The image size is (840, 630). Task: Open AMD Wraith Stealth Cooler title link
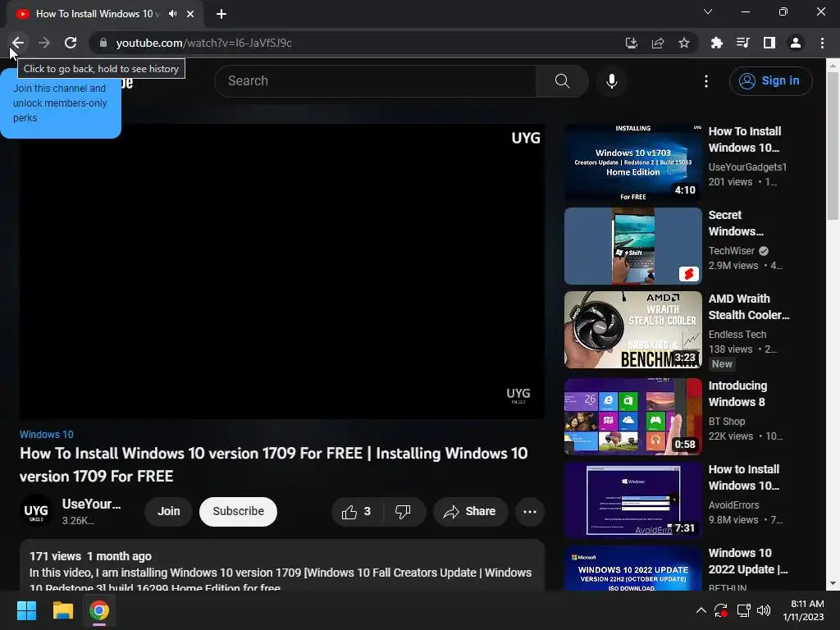[749, 307]
